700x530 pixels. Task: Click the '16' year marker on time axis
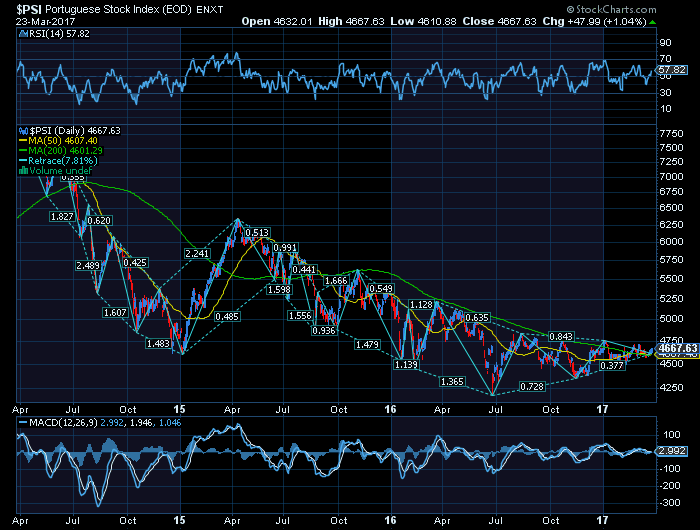click(x=393, y=408)
